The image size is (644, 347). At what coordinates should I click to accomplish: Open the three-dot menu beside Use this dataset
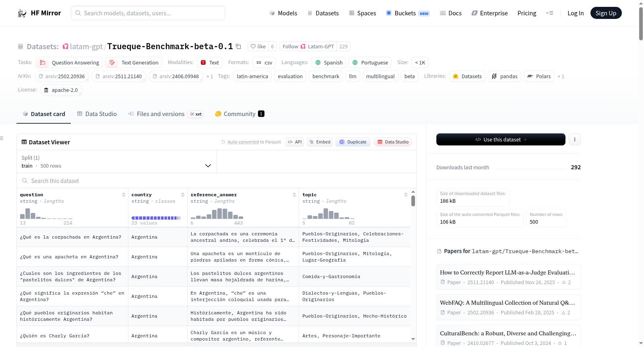(x=575, y=139)
